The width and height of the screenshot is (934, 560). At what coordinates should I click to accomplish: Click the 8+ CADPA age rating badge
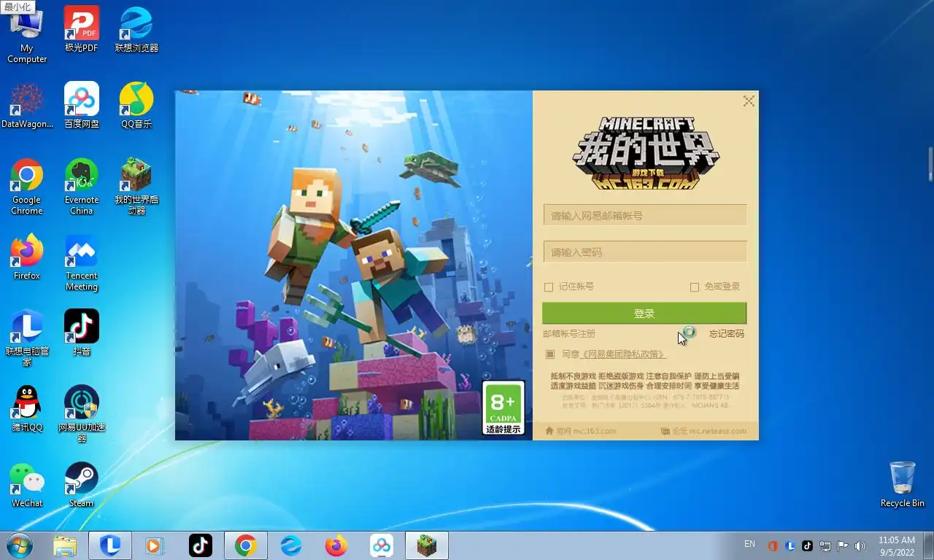pos(503,408)
